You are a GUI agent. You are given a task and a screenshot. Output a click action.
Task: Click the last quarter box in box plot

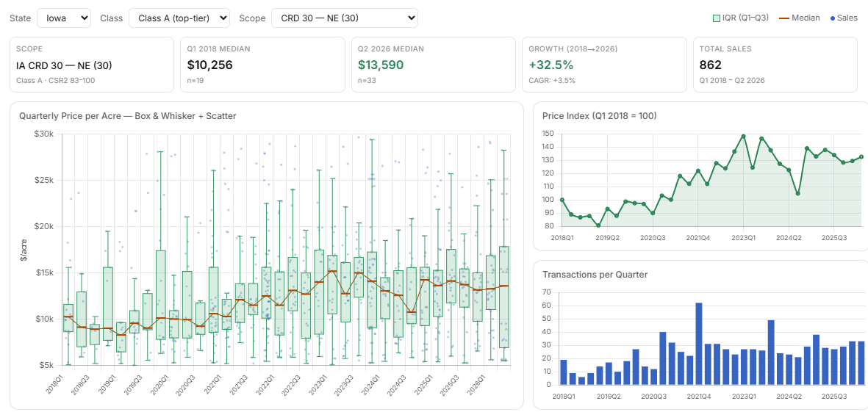(x=503, y=297)
